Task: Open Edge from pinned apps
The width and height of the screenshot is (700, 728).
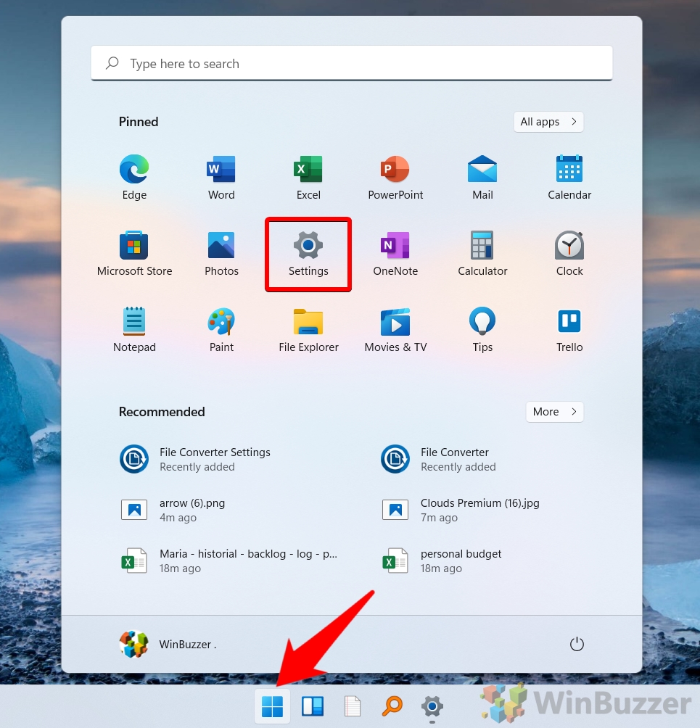Action: point(134,178)
